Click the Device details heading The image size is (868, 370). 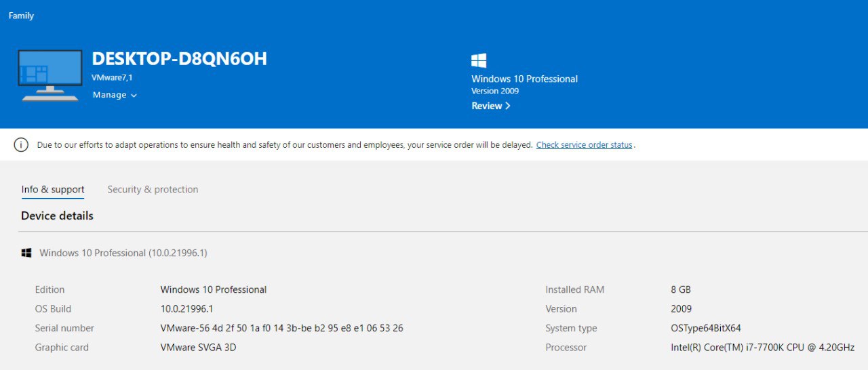57,215
